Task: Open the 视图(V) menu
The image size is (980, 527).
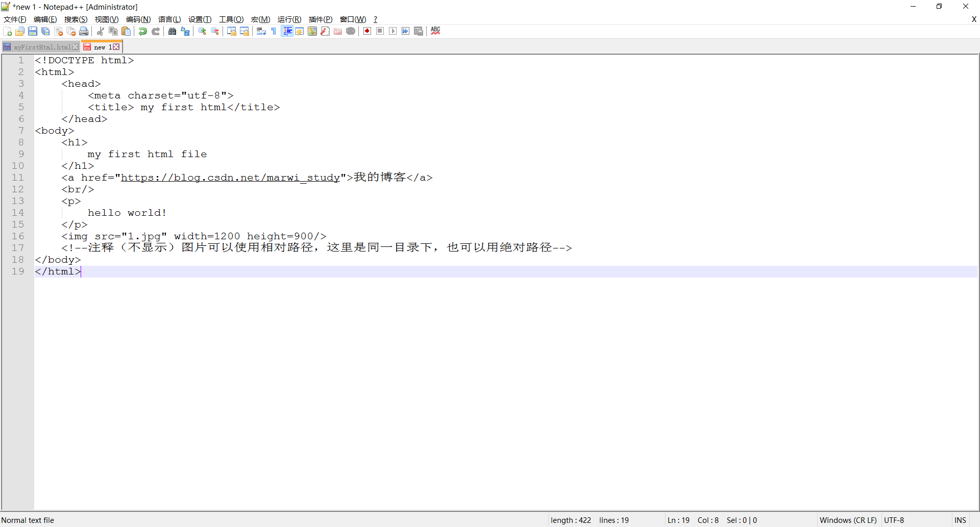Action: click(x=107, y=19)
